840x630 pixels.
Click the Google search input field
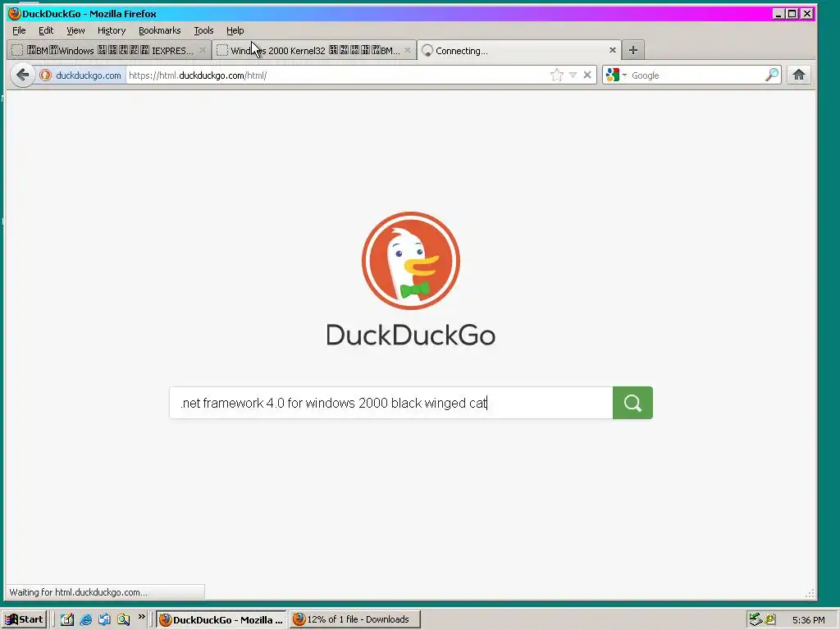[x=696, y=75]
